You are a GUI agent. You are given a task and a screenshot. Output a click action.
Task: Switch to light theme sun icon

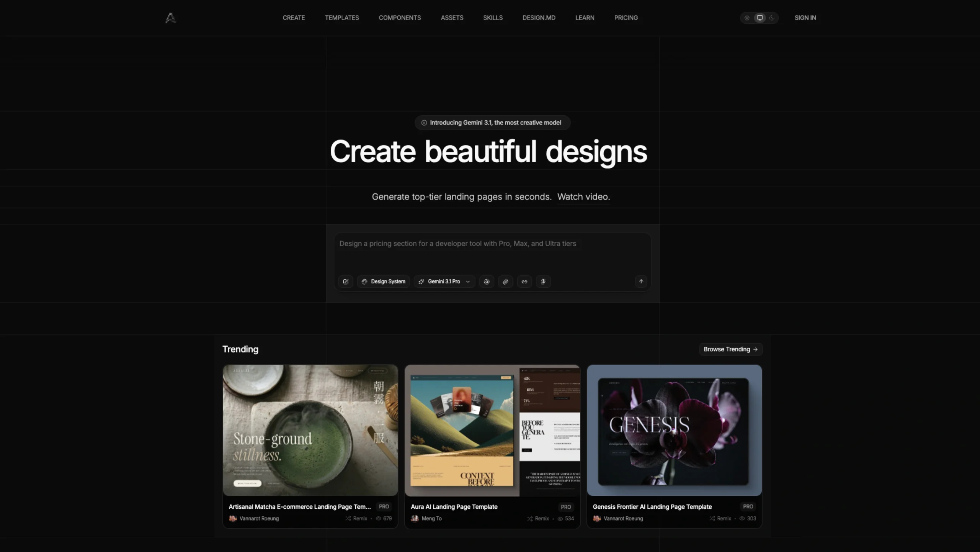747,18
